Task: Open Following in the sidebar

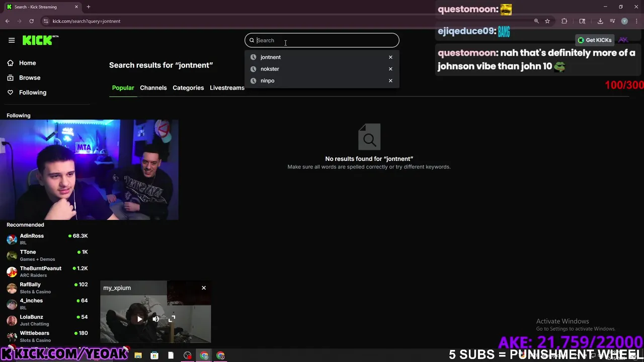Action: pyautogui.click(x=33, y=93)
